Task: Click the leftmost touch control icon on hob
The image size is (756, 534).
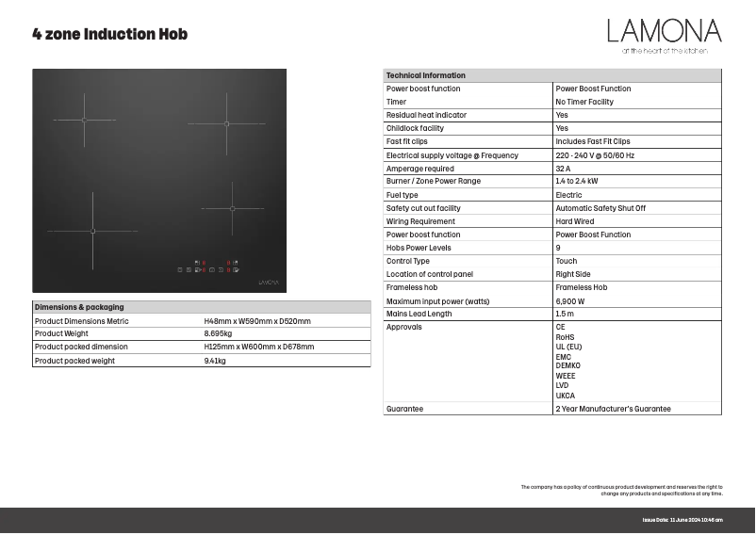Action: [x=179, y=269]
